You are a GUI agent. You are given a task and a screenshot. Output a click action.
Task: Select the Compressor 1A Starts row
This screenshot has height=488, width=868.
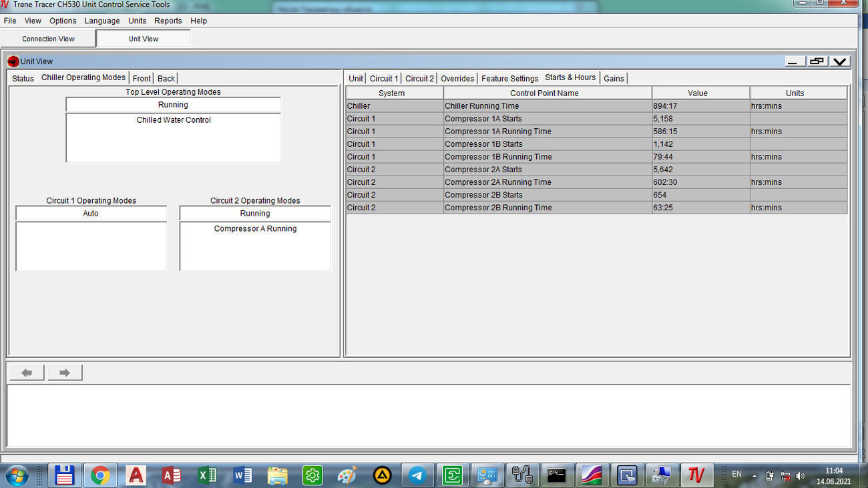596,119
